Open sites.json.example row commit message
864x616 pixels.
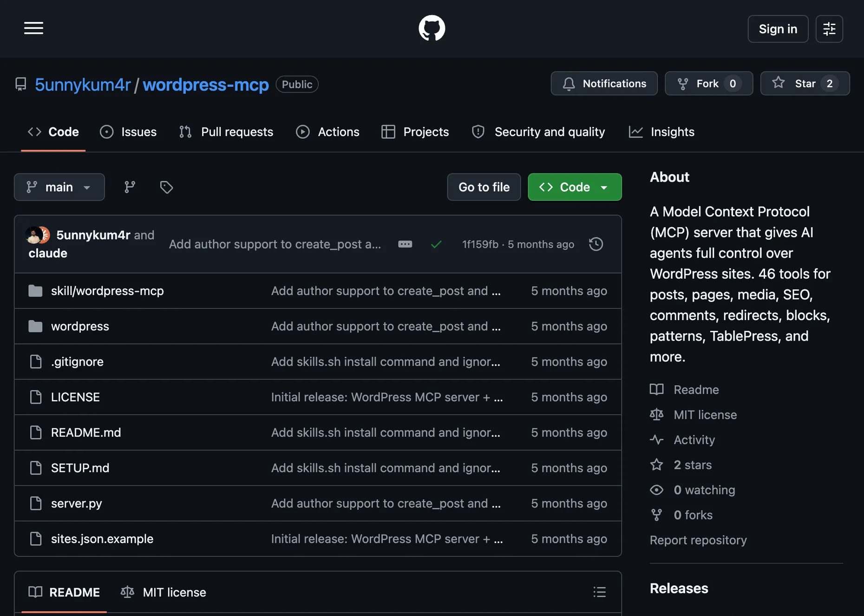[387, 539]
